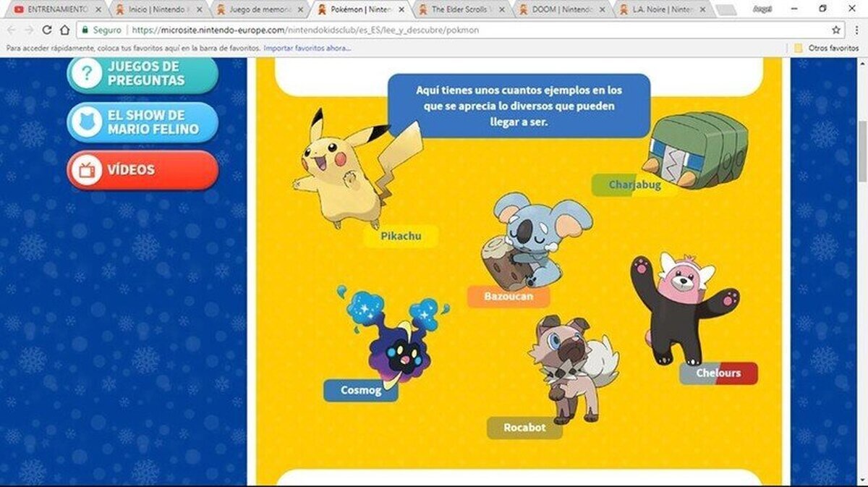The height and width of the screenshot is (487, 868).
Task: Click the cat icon in El Show de Mario Felino
Action: pyautogui.click(x=88, y=122)
